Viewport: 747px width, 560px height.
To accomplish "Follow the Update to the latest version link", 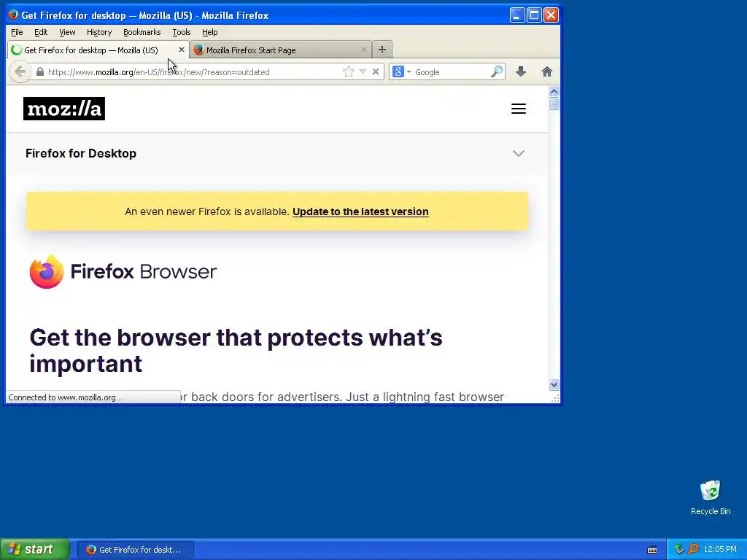I will tap(360, 211).
